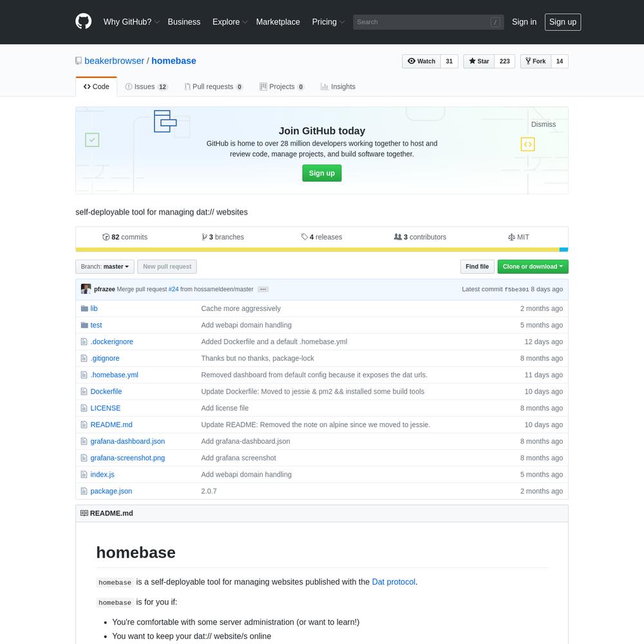The image size is (644, 644).
Task: Click the file icon next to grafana-dashboard.json
Action: [x=84, y=441]
